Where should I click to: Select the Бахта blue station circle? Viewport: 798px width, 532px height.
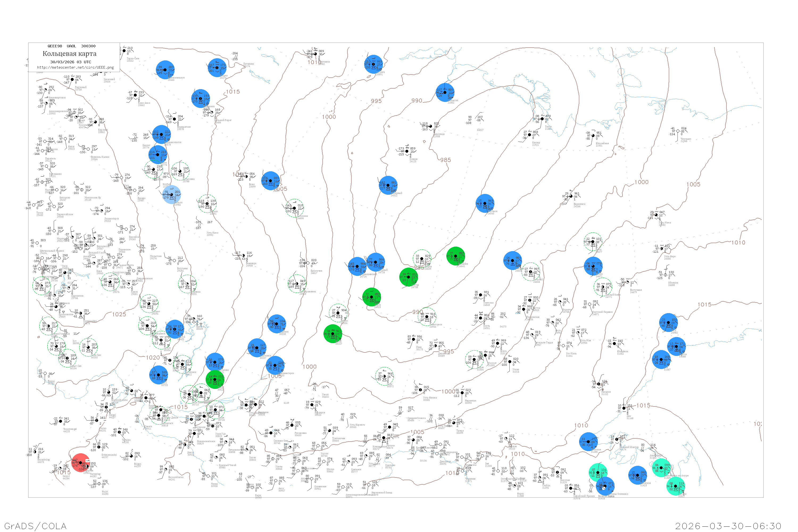[158, 155]
